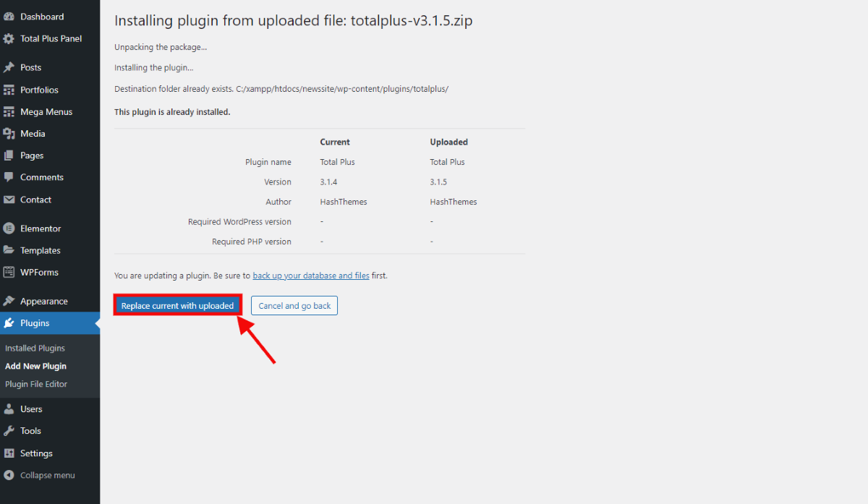Click the Media library icon
The image size is (868, 504).
(9, 133)
